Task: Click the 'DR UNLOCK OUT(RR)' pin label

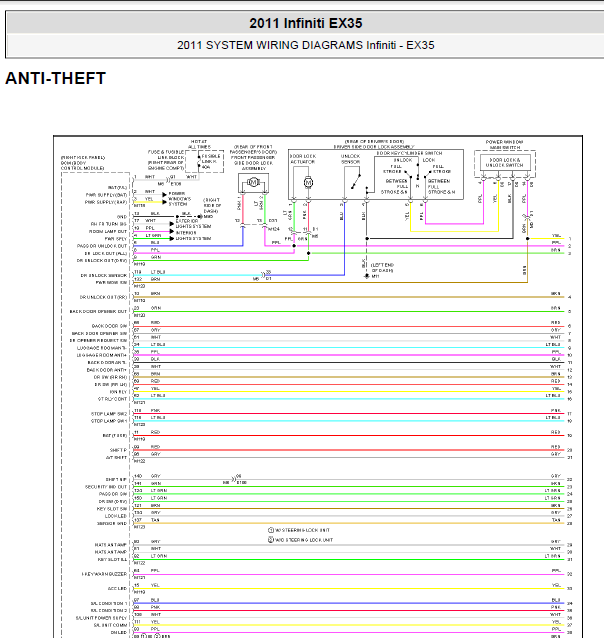Action: pos(103,297)
